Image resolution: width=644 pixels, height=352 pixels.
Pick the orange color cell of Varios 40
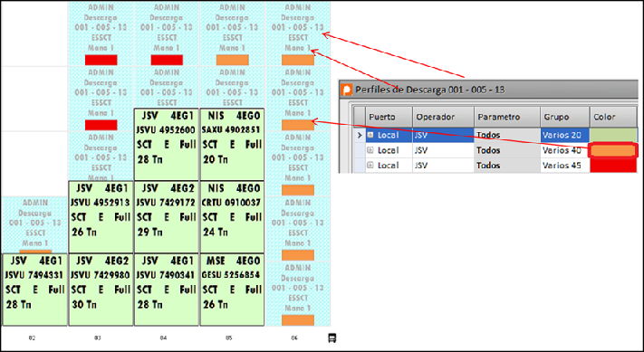coord(613,150)
